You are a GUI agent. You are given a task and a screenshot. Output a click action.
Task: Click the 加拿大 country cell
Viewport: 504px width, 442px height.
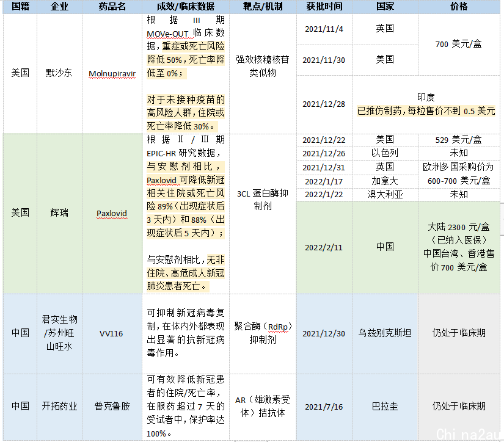coord(385,181)
